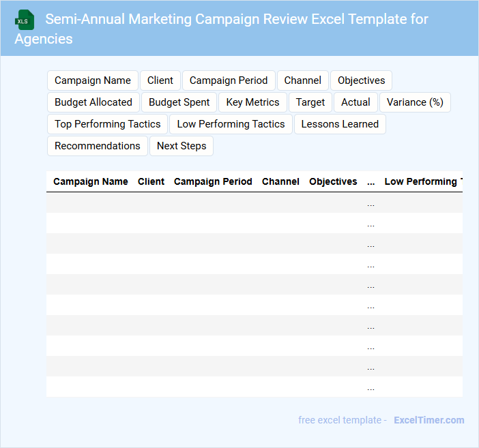Screen dimensions: 479x448
Task: Click the Client tag button
Action: 160,80
